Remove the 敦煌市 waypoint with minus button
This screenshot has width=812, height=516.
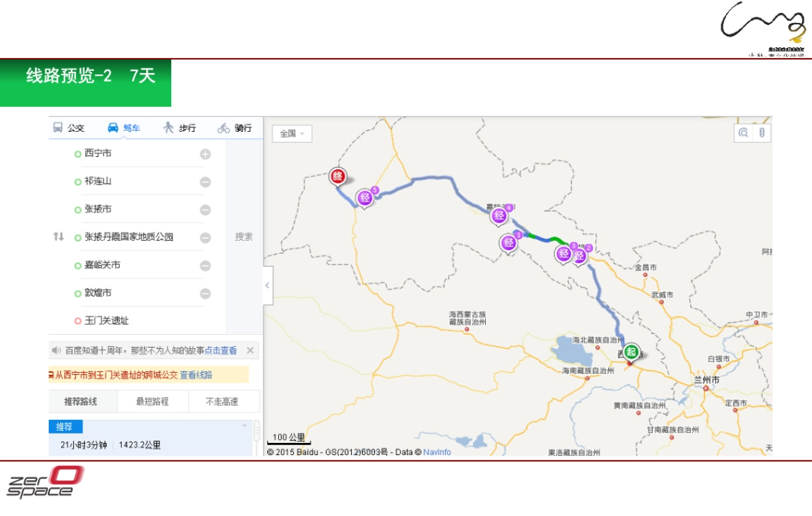coord(205,293)
